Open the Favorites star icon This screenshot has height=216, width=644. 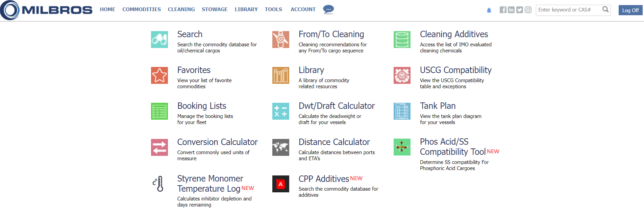159,75
